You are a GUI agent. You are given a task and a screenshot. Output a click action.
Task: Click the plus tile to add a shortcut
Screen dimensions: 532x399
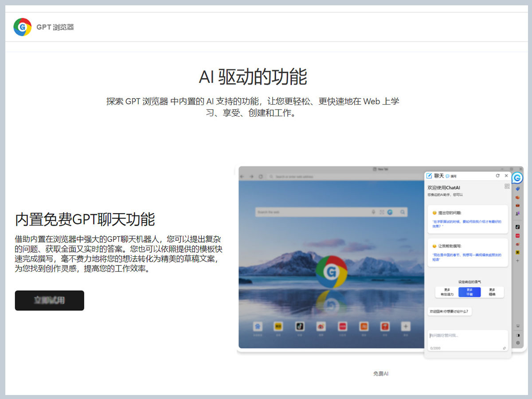[405, 326]
